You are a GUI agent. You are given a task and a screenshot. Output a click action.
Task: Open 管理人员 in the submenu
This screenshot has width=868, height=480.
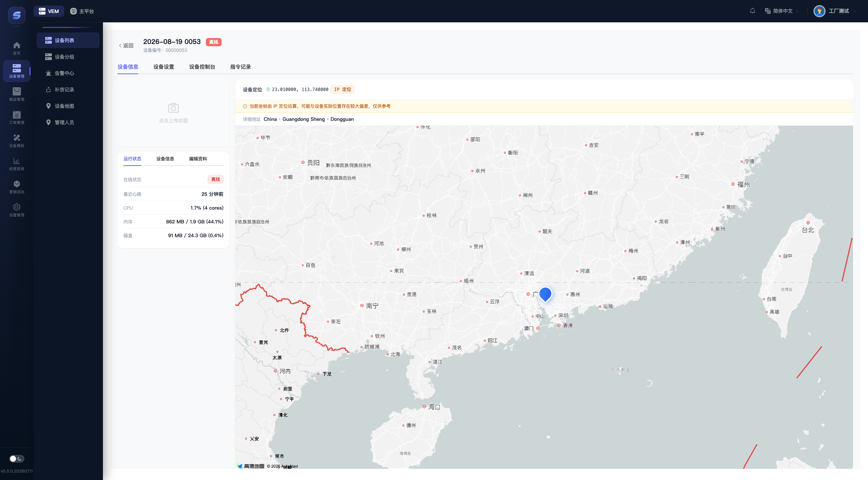(x=68, y=122)
